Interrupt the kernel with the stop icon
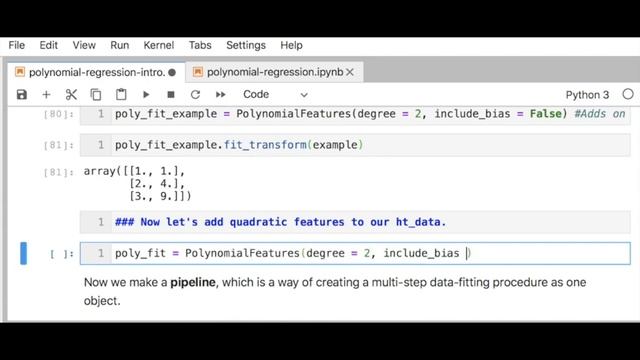Image resolution: width=640 pixels, height=360 pixels. coord(171,95)
